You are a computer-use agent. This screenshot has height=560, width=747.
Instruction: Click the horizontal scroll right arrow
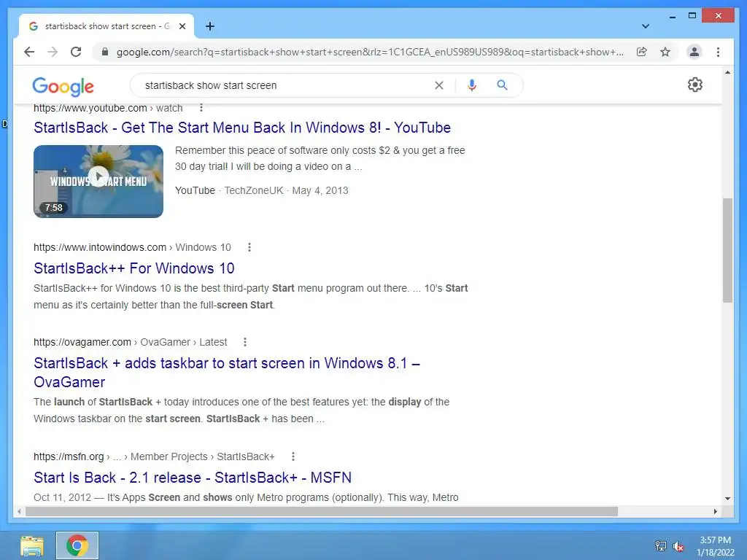pyautogui.click(x=715, y=511)
